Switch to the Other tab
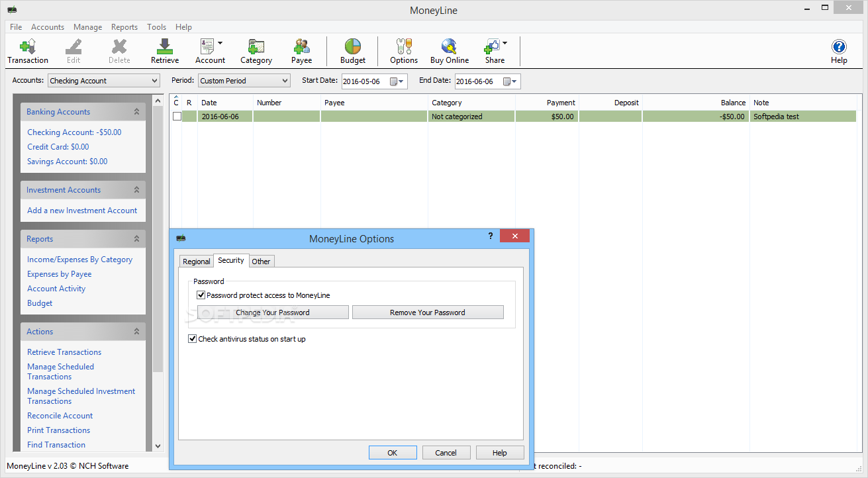Screen dimensions: 868x478 pos(261,262)
